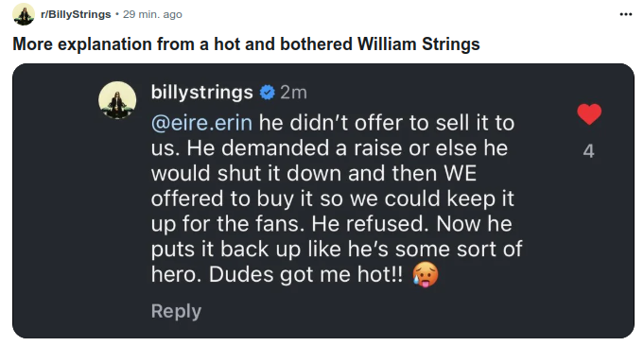The height and width of the screenshot is (346, 644).
Task: Open the embedded screenshot image
Action: (x=323, y=200)
